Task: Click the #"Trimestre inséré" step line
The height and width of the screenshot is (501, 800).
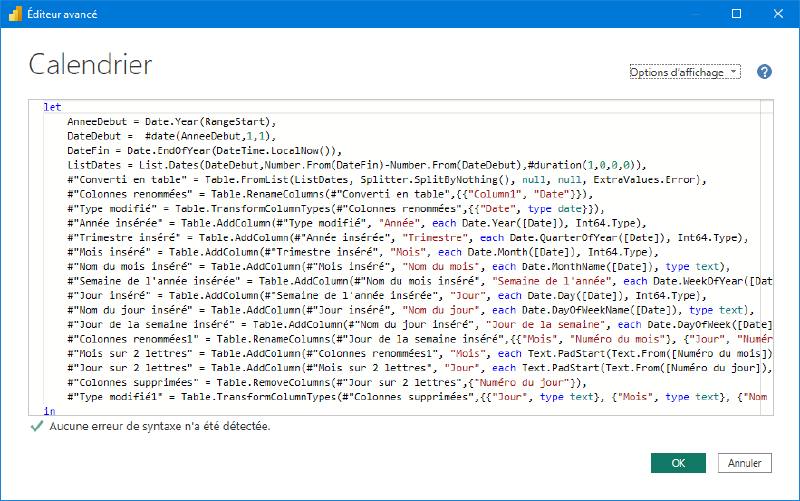Action: pos(408,237)
